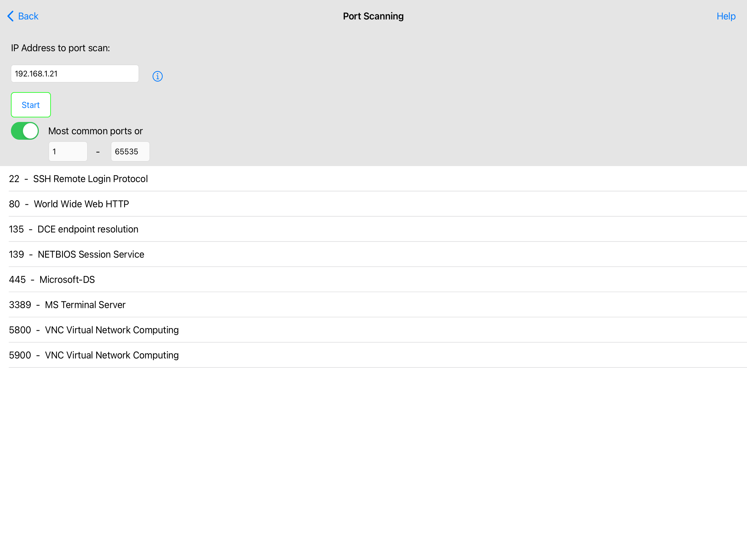
Task: Select the port 5900 VNC row
Action: [x=94, y=355]
